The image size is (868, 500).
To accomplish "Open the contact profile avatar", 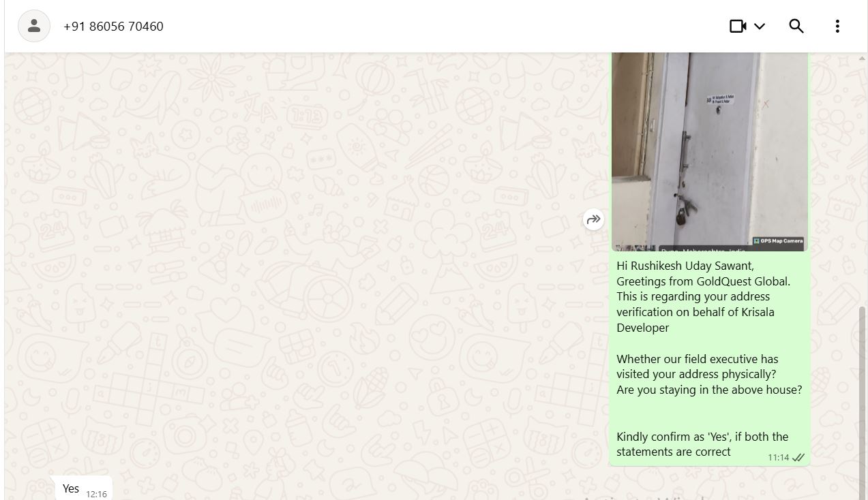I will (x=34, y=26).
